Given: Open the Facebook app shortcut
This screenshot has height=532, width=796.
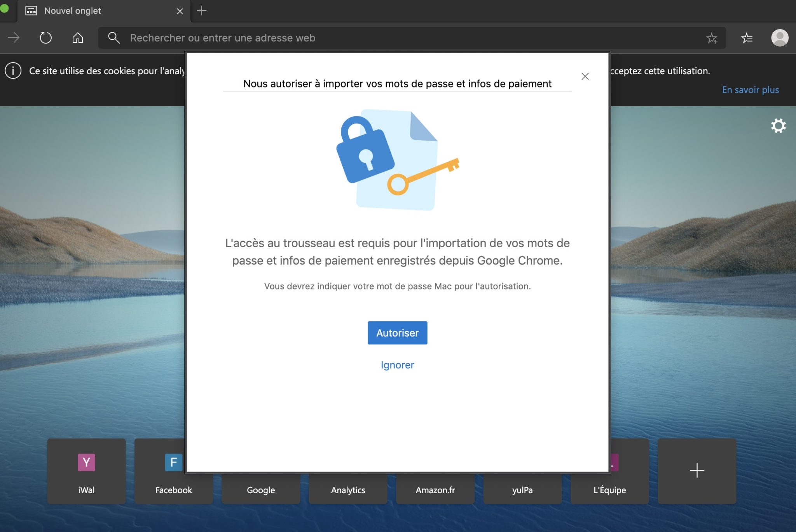Looking at the screenshot, I should click(x=173, y=470).
